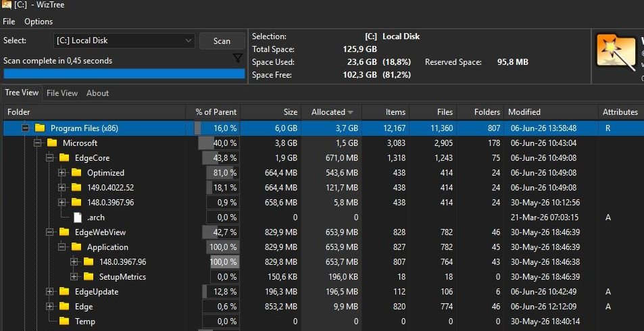This screenshot has width=644, height=331.
Task: Collapse the EdgeWebView tree node
Action: 50,232
